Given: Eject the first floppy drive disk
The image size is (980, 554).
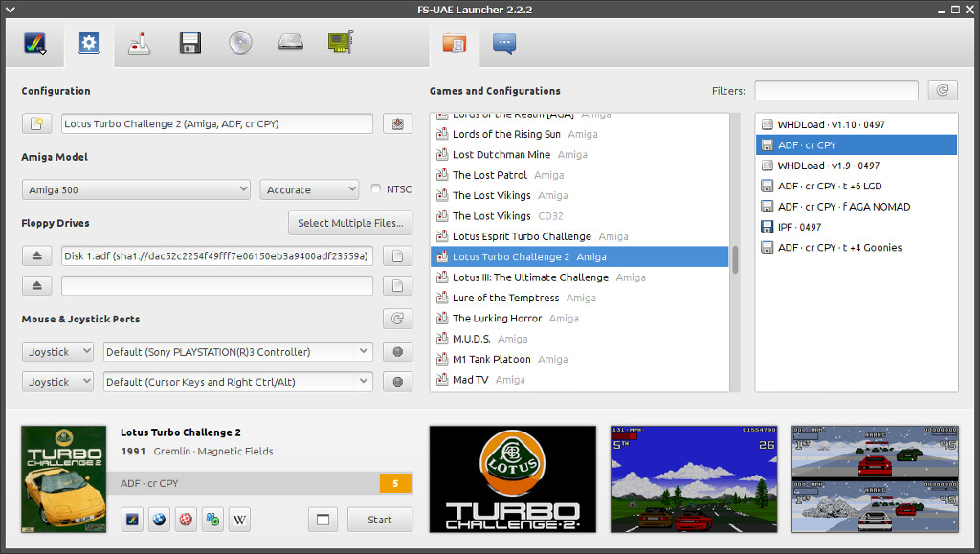Looking at the screenshot, I should (x=37, y=255).
